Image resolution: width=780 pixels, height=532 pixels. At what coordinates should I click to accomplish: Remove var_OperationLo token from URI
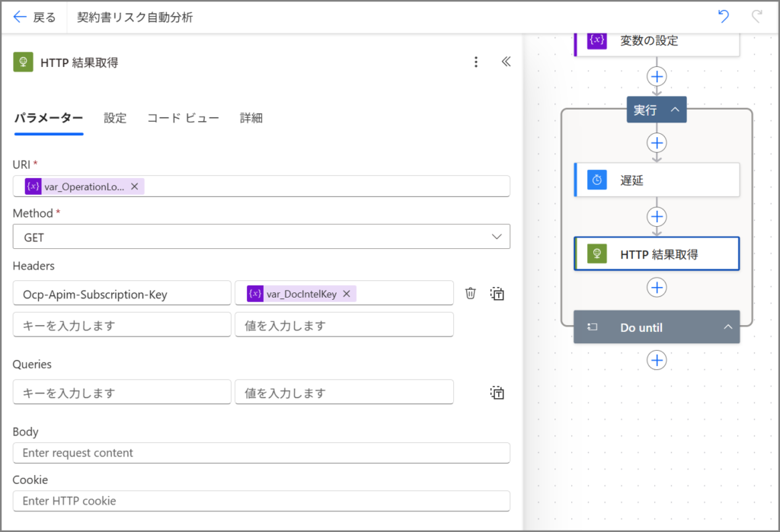[134, 186]
